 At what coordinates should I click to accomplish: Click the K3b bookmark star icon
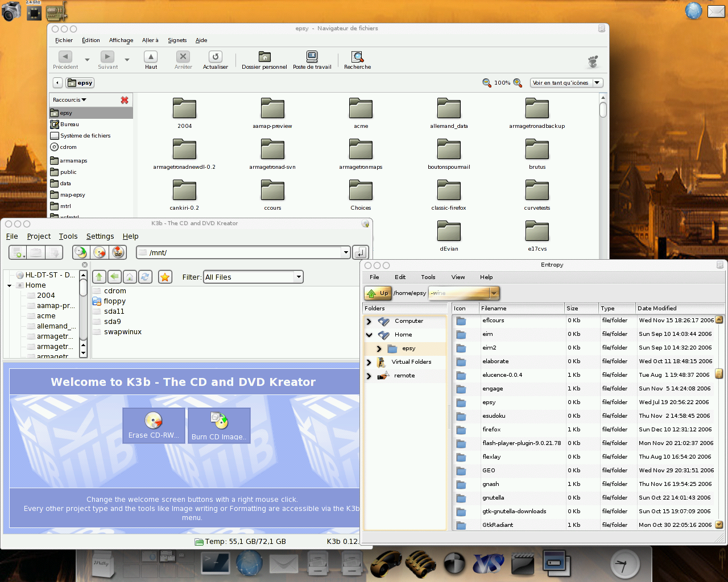tap(165, 277)
